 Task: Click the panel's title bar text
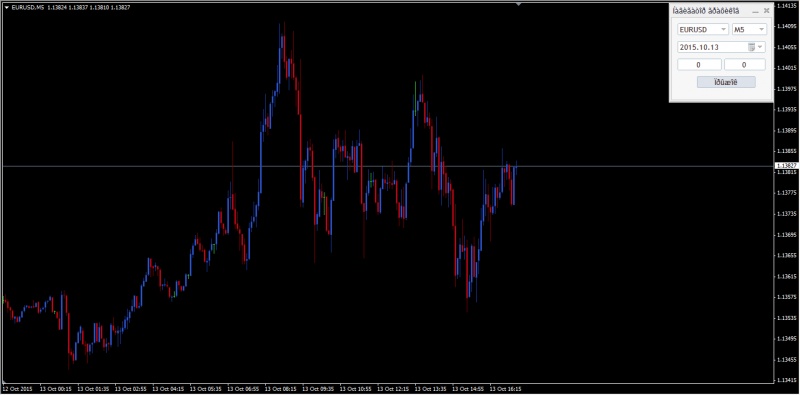click(x=705, y=11)
